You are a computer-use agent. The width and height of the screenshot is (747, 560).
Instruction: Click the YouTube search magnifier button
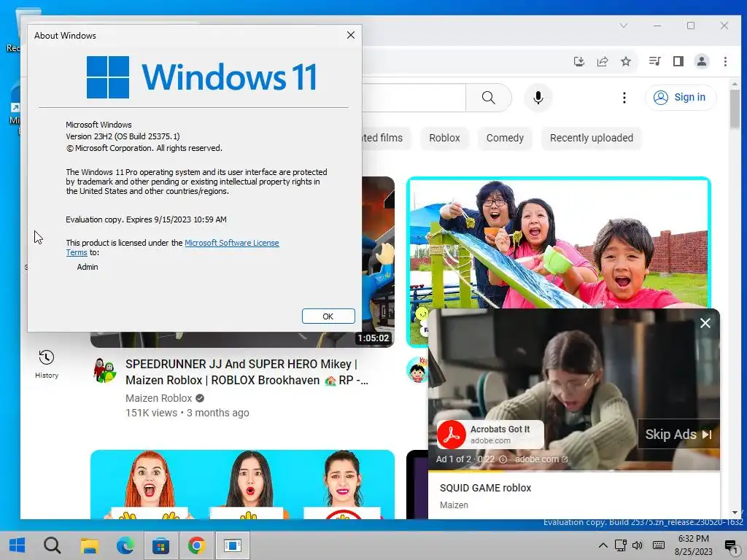click(488, 98)
